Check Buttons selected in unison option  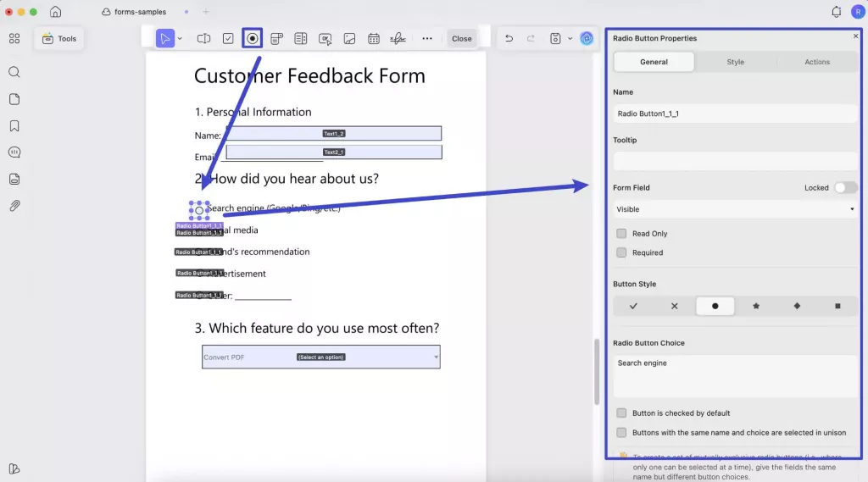click(x=621, y=432)
